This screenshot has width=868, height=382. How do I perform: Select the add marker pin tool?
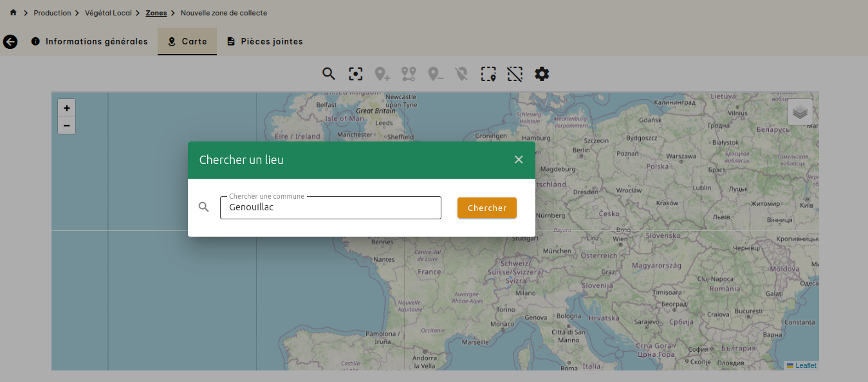coord(383,74)
